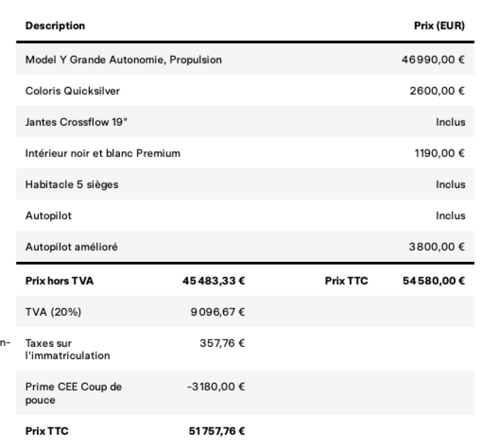Click Intérieur noir et blanc Premium
Image resolution: width=481 pixels, height=448 pixels.
click(103, 153)
